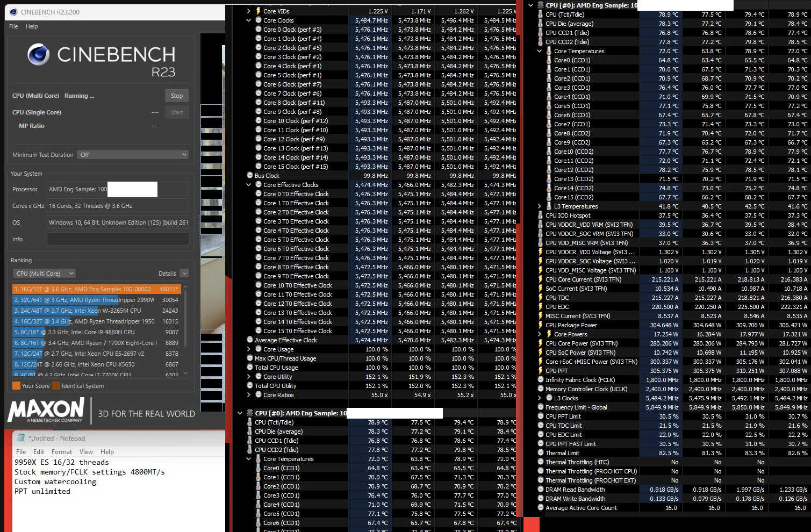Expand the Core Powers group
Viewport: 811px width, 532px height.
coord(540,334)
